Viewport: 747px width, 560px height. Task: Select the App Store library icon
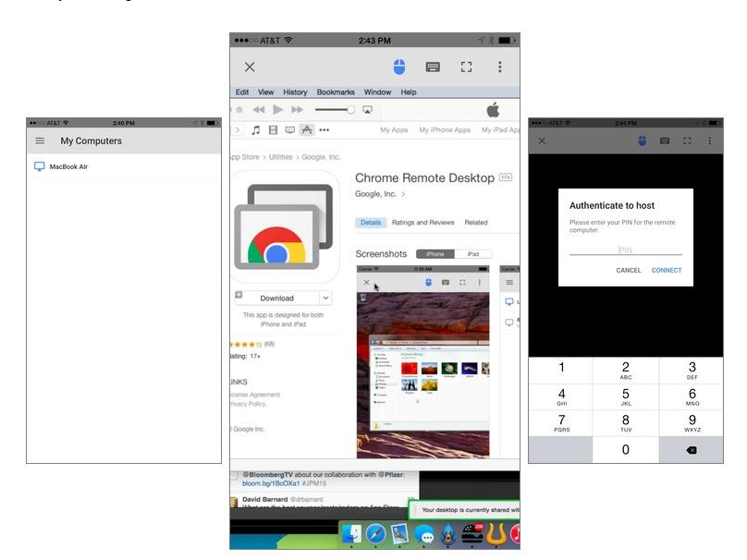[307, 129]
